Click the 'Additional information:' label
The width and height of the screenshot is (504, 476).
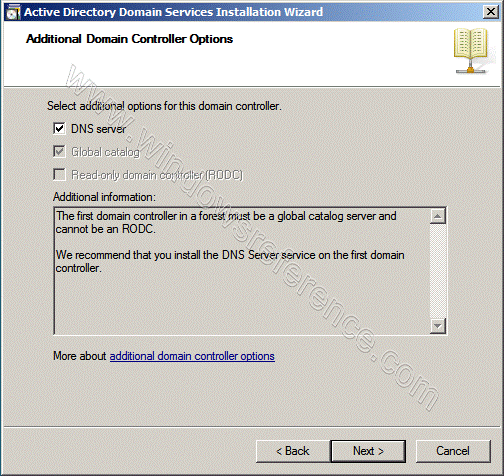[x=104, y=197]
